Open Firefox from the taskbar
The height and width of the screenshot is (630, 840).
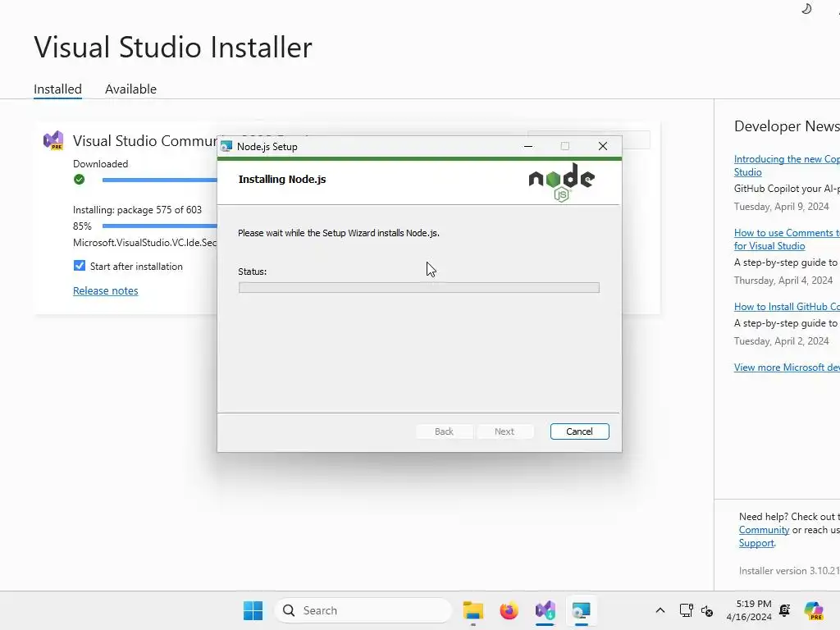click(x=509, y=610)
